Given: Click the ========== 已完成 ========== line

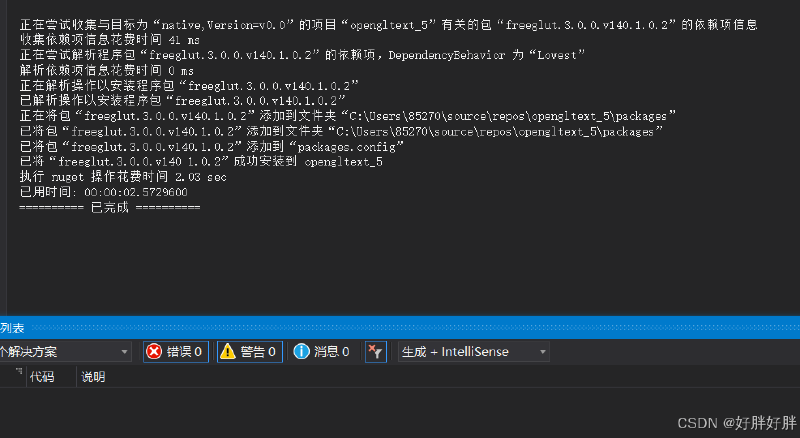Looking at the screenshot, I should pyautogui.click(x=110, y=208).
